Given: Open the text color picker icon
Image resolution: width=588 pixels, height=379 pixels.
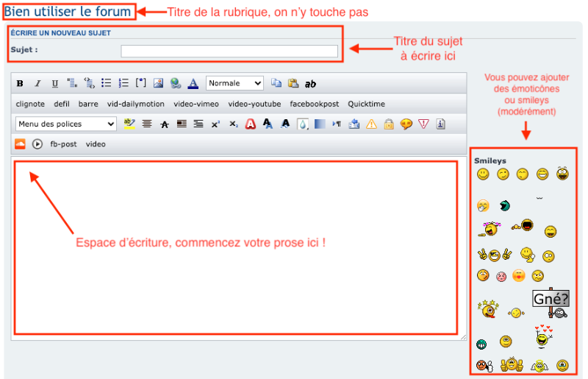Looking at the screenshot, I should [193, 84].
